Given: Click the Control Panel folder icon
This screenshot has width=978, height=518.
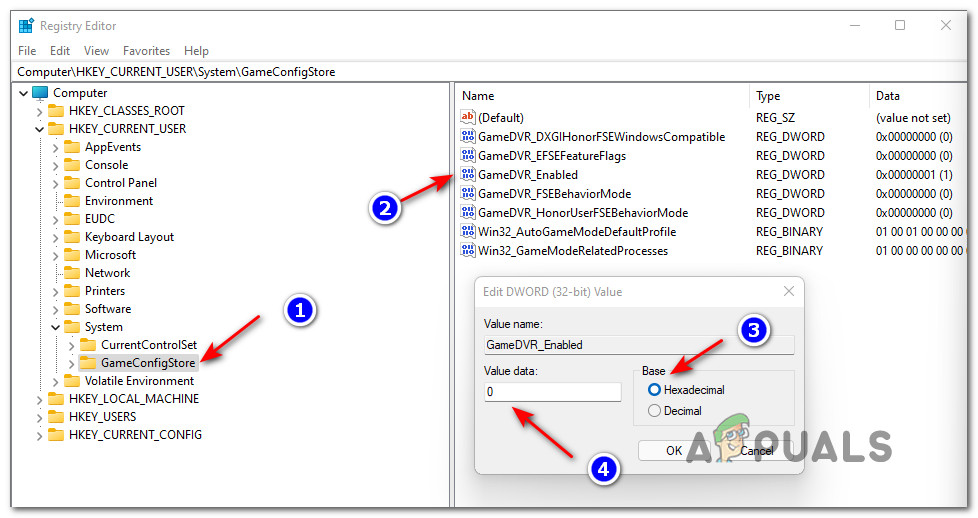Looking at the screenshot, I should pyautogui.click(x=72, y=183).
